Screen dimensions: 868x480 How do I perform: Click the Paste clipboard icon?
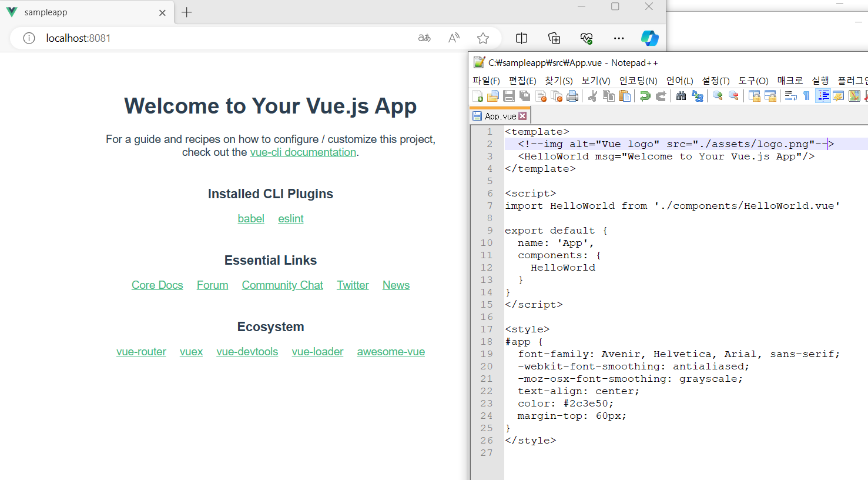click(x=625, y=96)
